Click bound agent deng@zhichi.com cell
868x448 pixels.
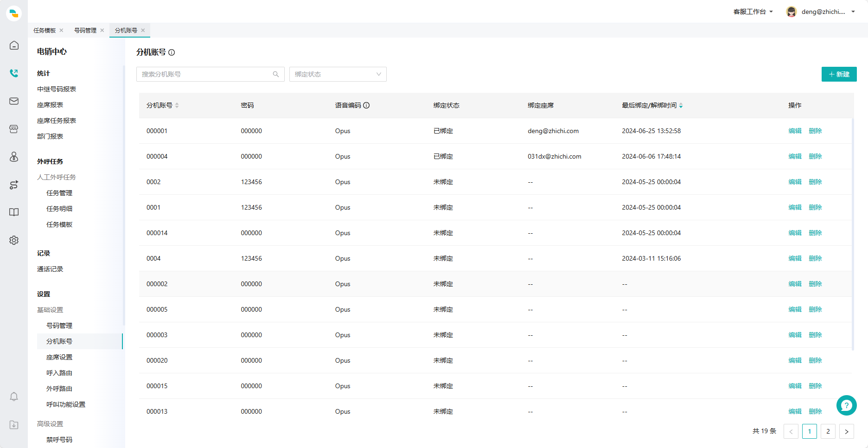[553, 131]
